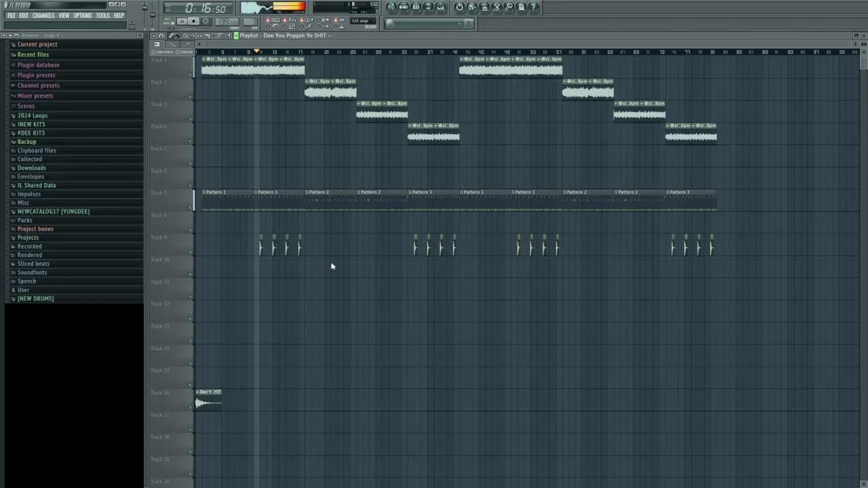Open the Channels menu
This screenshot has height=488, width=868.
(x=43, y=16)
